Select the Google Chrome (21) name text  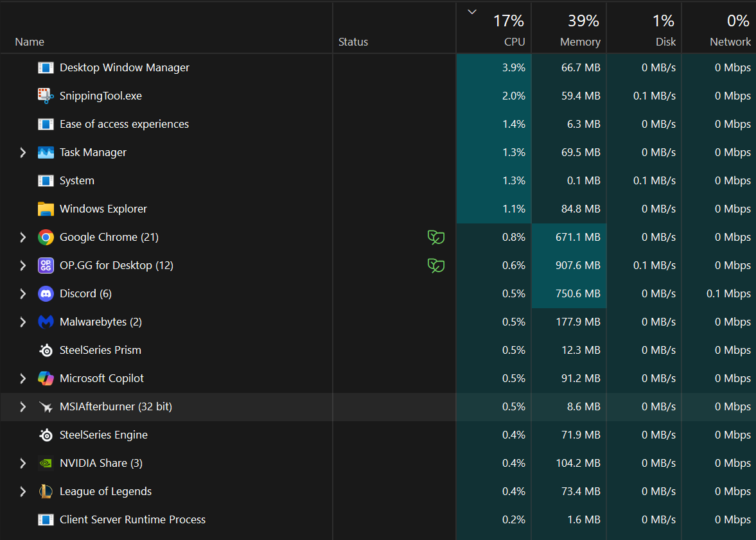click(109, 237)
